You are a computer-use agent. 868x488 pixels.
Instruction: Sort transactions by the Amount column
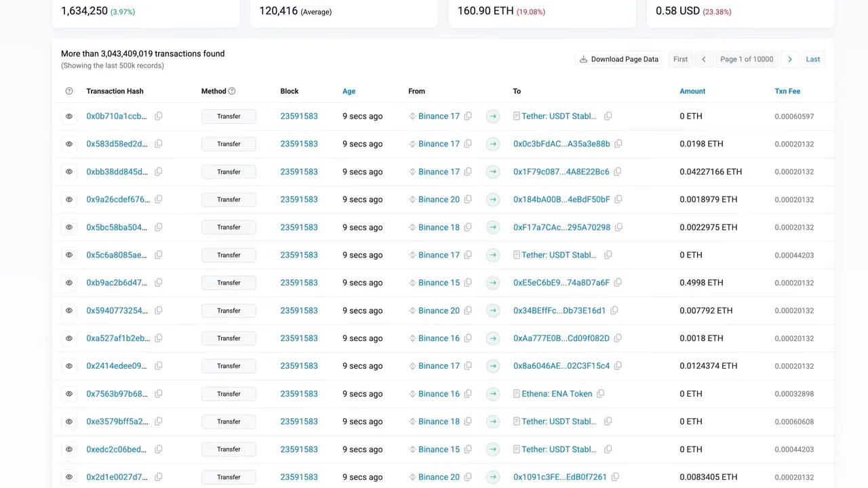(x=692, y=90)
